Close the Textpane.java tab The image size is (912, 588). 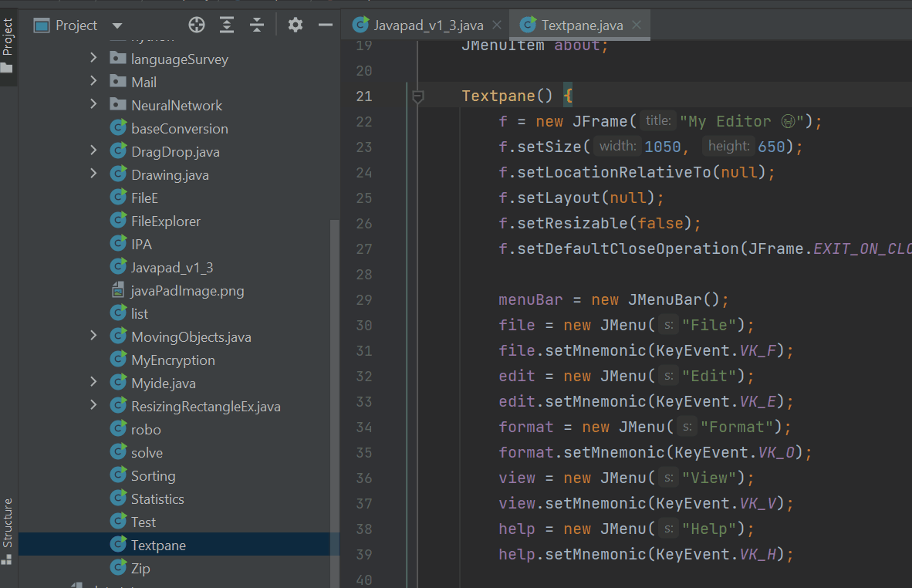pos(637,25)
